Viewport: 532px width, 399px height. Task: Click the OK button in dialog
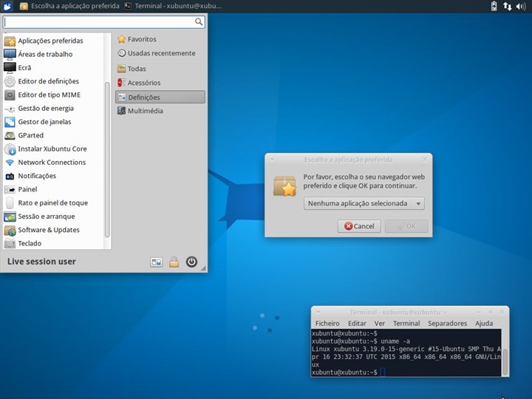click(406, 226)
